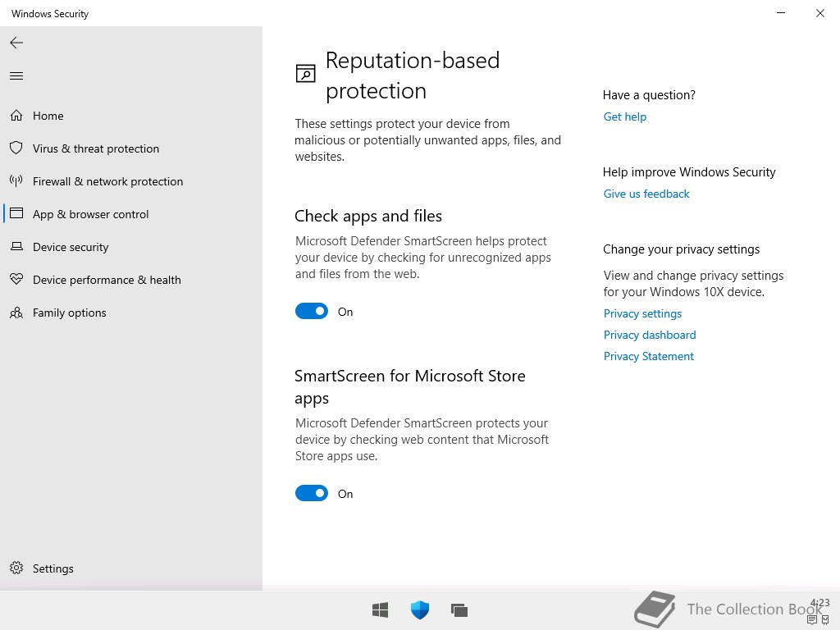Image resolution: width=840 pixels, height=630 pixels.
Task: Click the Device security laptop icon
Action: point(16,246)
